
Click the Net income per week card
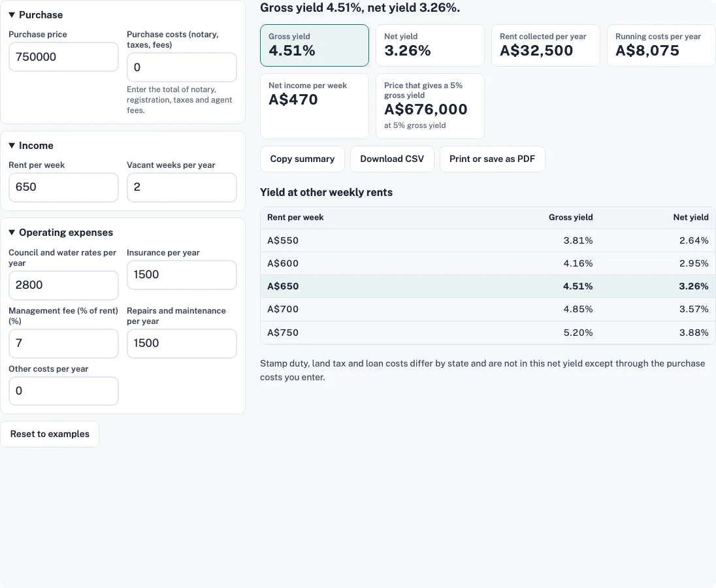click(x=315, y=106)
